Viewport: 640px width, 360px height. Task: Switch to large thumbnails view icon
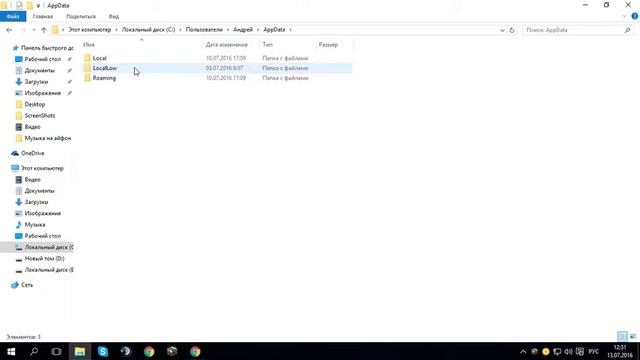point(633,337)
